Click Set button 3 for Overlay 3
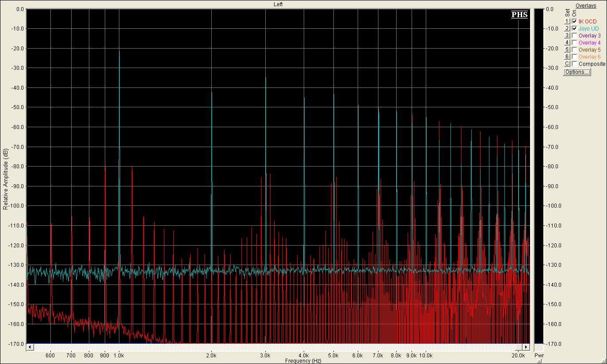607x364 pixels. pyautogui.click(x=567, y=35)
